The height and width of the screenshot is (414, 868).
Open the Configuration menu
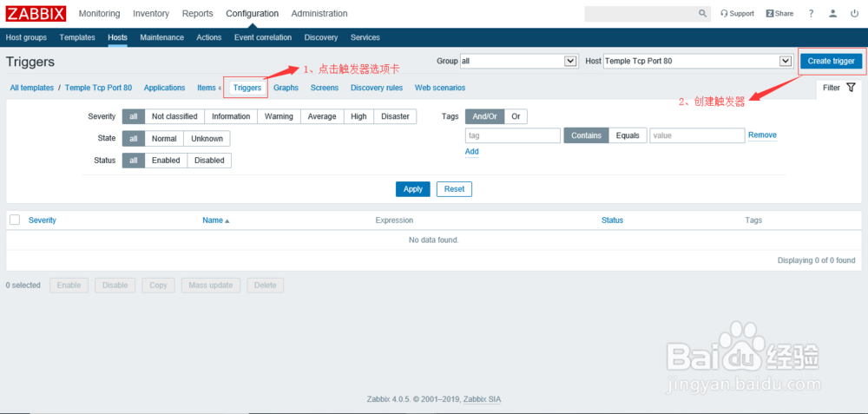(253, 14)
